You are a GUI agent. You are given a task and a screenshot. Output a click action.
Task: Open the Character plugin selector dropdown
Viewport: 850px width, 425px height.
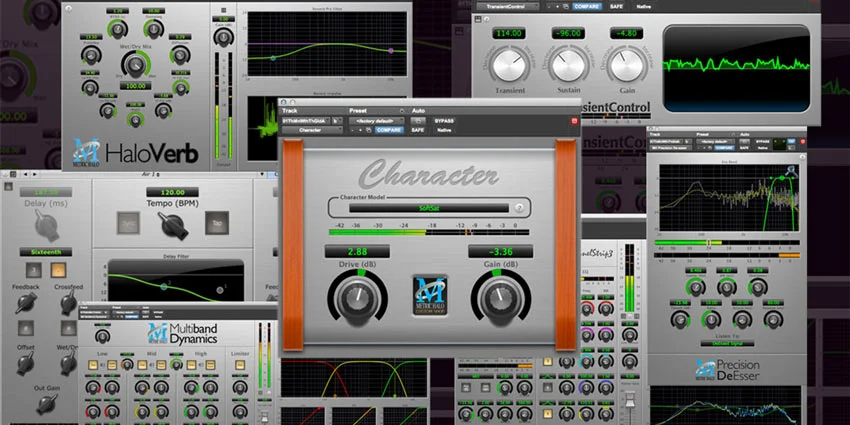312,130
